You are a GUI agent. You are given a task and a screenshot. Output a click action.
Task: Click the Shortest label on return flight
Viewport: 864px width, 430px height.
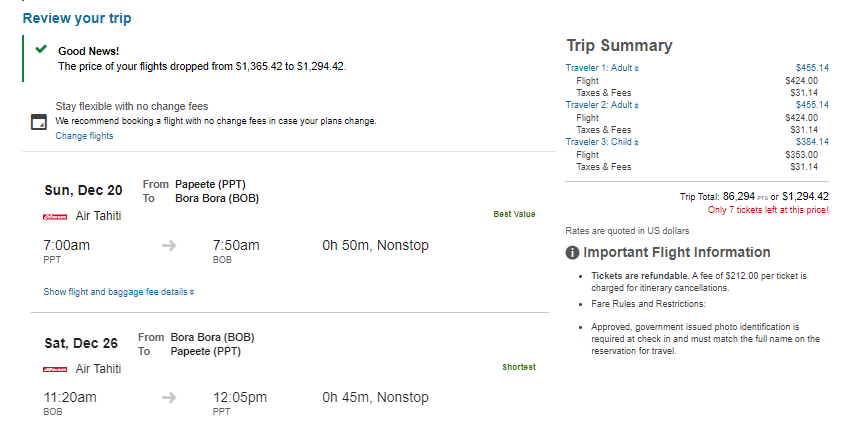(519, 367)
